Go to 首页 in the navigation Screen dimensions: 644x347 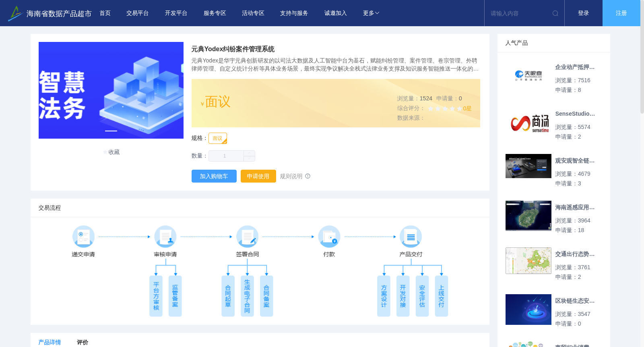click(105, 13)
